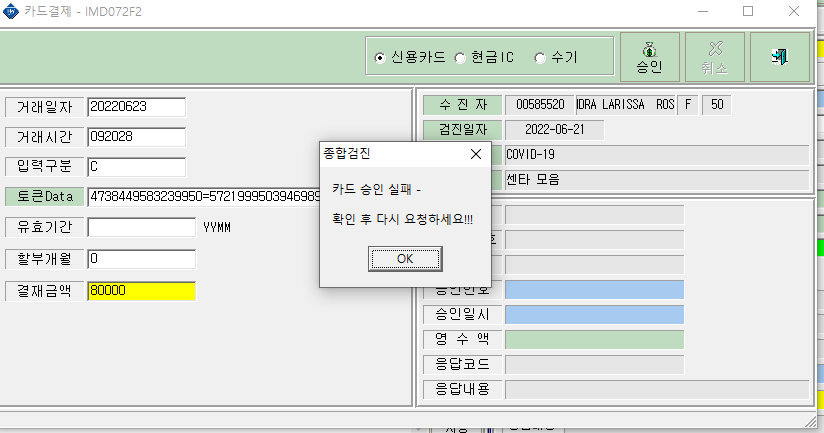The height and width of the screenshot is (433, 824).
Task: Close the 종합검진 dialog with X
Action: tap(476, 154)
